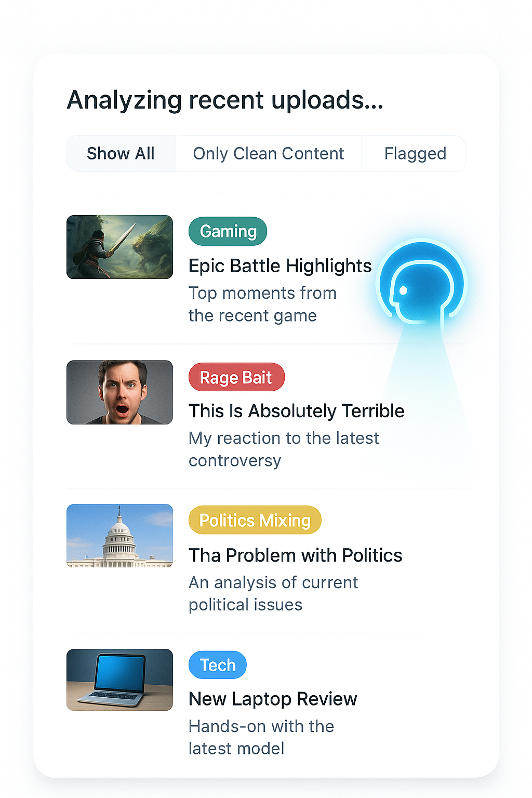Open the New Laptop Review title
This screenshot has height=798, width=532.
pyautogui.click(x=273, y=699)
